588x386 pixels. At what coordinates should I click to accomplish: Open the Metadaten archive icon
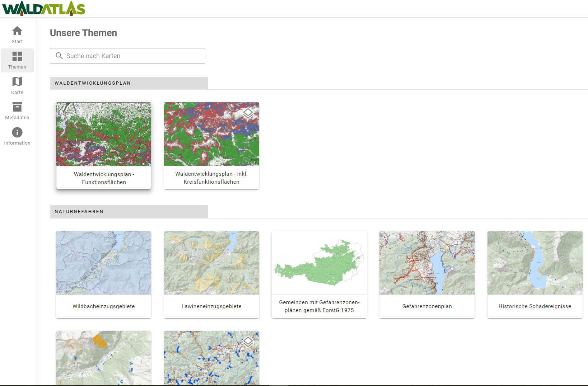coord(17,107)
